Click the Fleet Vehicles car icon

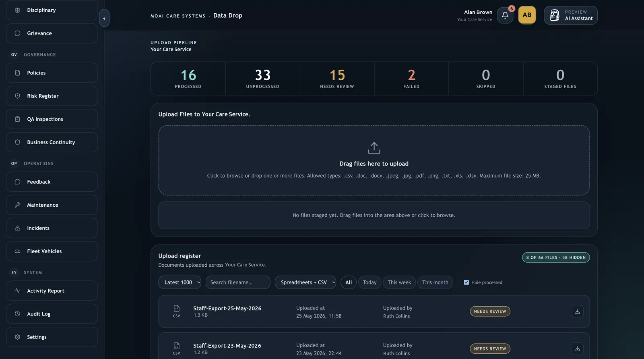click(17, 251)
